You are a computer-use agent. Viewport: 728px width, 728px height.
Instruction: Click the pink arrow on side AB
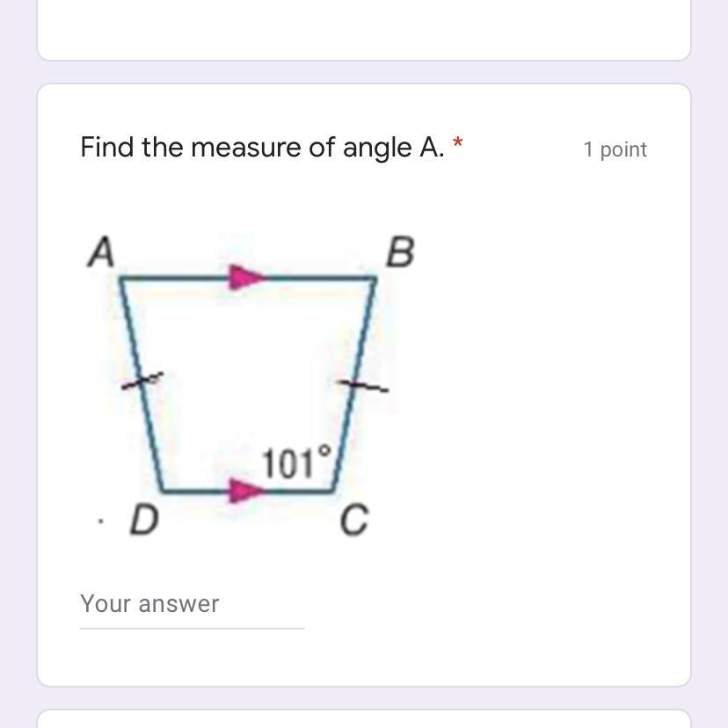coord(247,279)
